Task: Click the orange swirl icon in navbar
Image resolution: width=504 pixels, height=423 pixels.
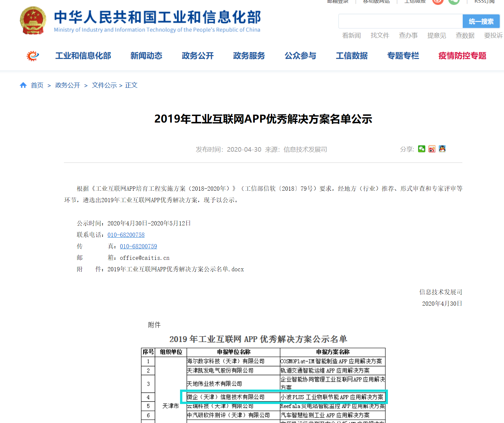Action: 32,56
